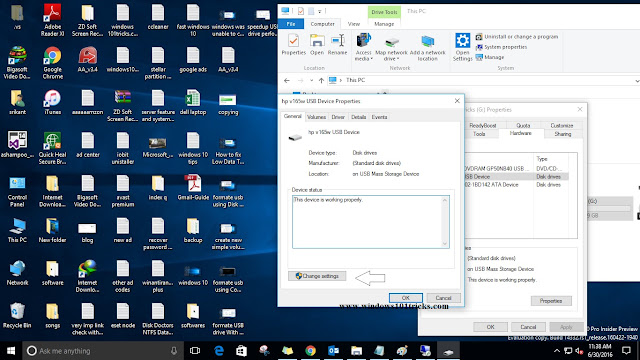Screen dimensions: 640x360
Task: Click the Properties button in Hardware tab
Action: tap(551, 301)
